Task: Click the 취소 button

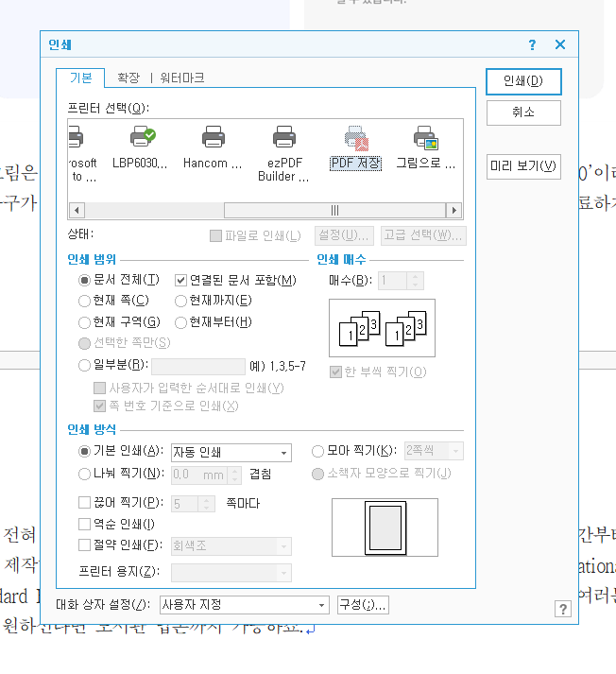Action: pos(523,112)
